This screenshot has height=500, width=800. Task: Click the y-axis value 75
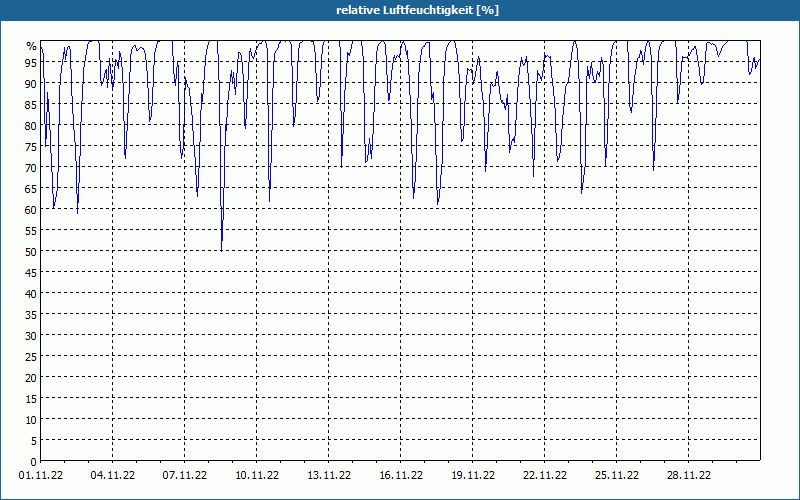tap(31, 147)
